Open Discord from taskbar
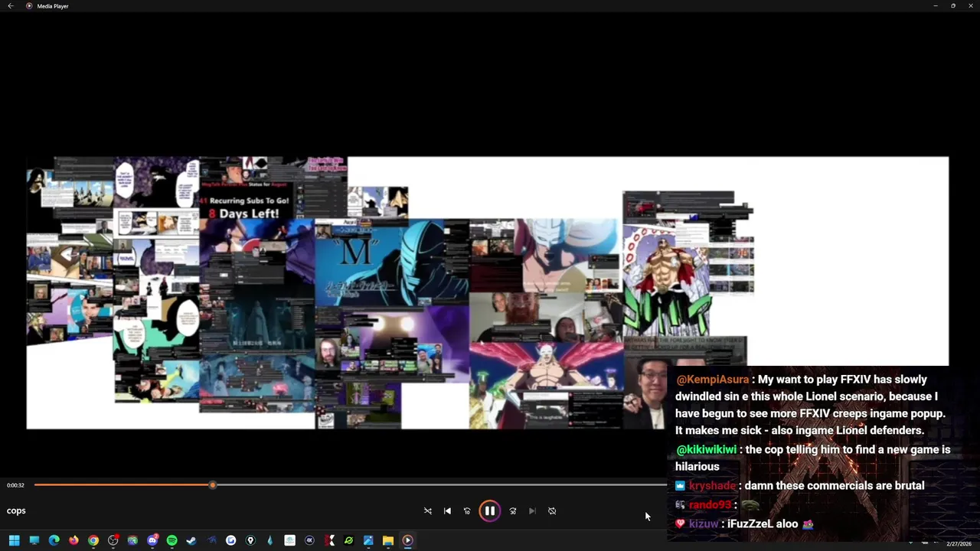The height and width of the screenshot is (551, 980). click(152, 540)
